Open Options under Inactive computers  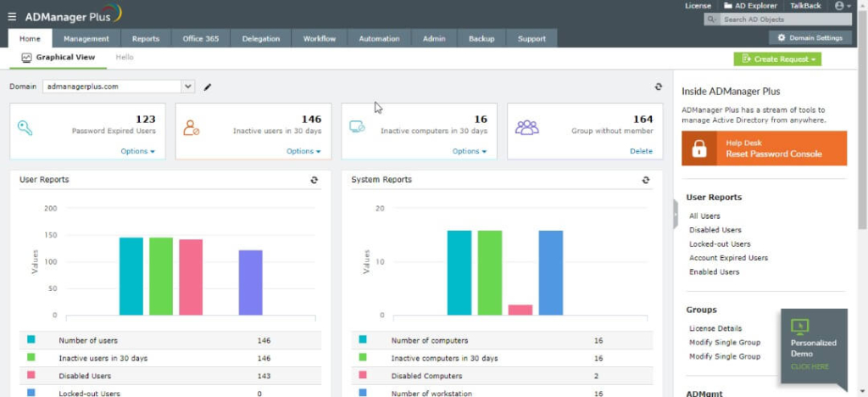click(x=470, y=151)
